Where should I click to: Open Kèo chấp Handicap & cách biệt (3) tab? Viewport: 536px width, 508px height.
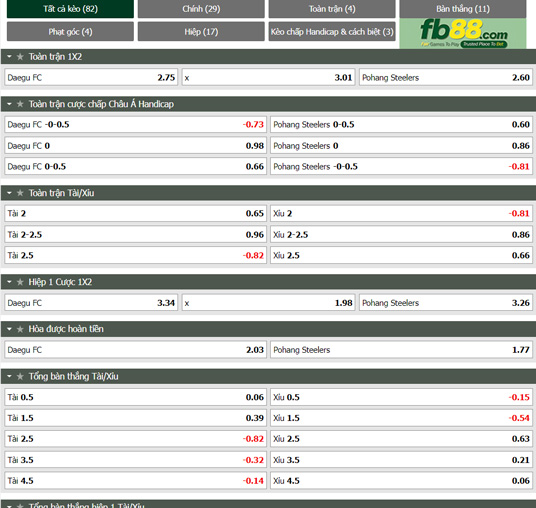[332, 31]
